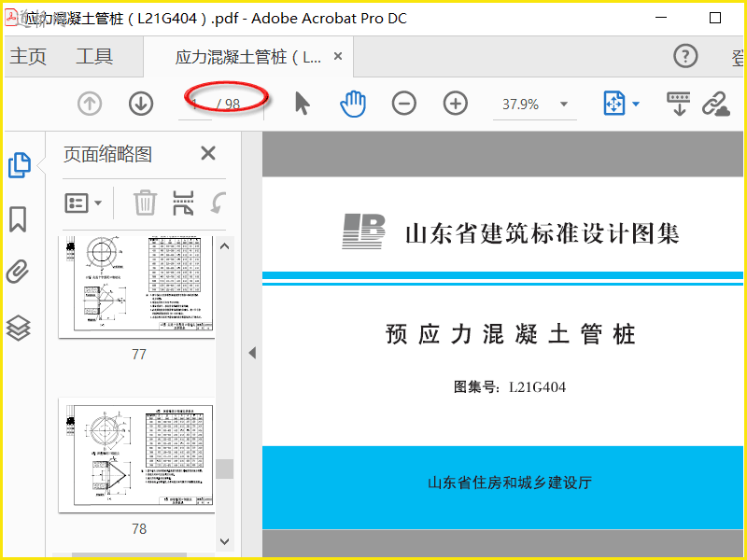Minimize the Acrobat window
This screenshot has width=747, height=560.
tap(661, 18)
